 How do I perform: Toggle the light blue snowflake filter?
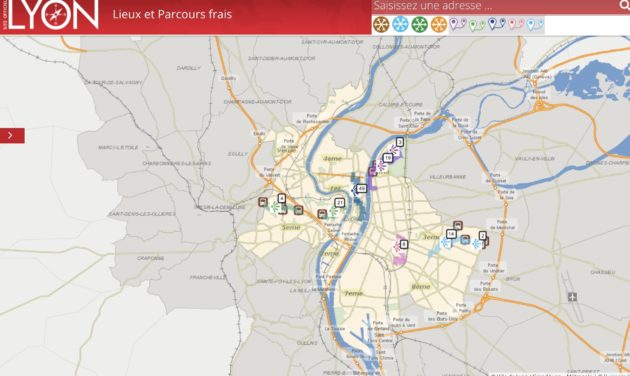click(400, 24)
